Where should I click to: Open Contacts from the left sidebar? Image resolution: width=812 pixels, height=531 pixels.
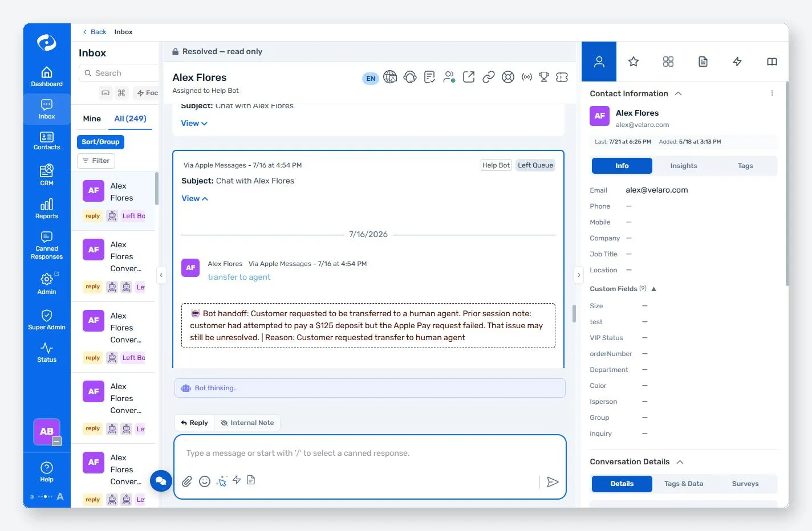coord(47,141)
